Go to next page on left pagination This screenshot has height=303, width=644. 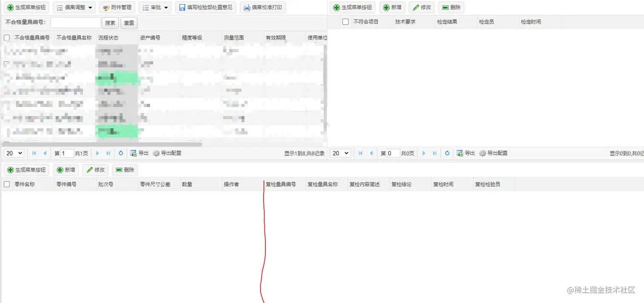98,153
